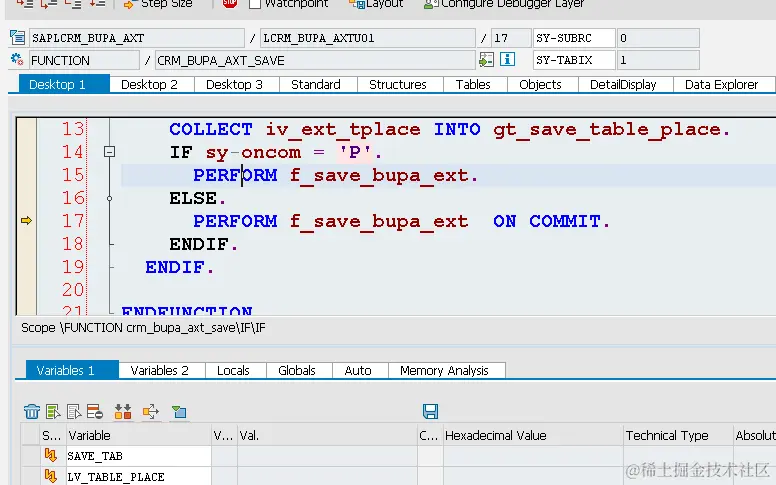Screen dimensions: 776x485
Task: Click the delete row icon with minus
Action: [x=95, y=411]
